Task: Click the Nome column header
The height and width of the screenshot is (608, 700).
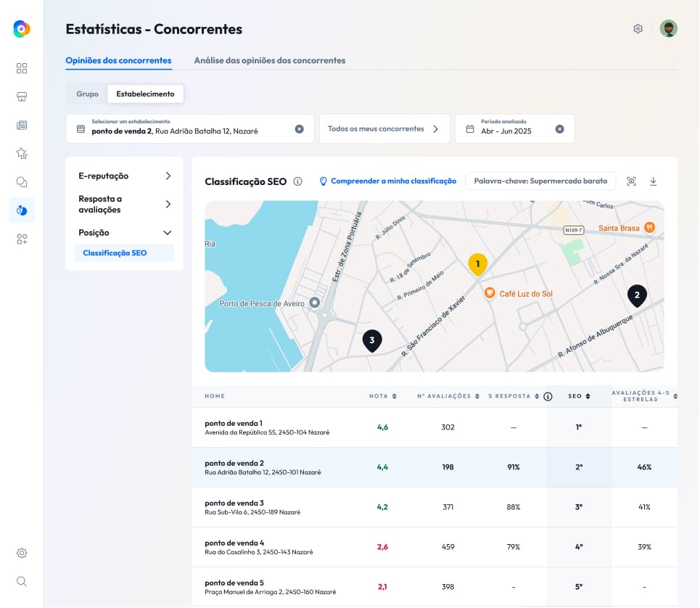Action: (215, 396)
